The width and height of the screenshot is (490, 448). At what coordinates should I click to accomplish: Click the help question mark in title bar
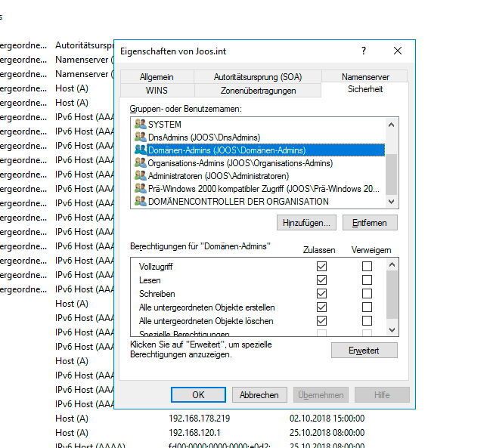[x=364, y=51]
